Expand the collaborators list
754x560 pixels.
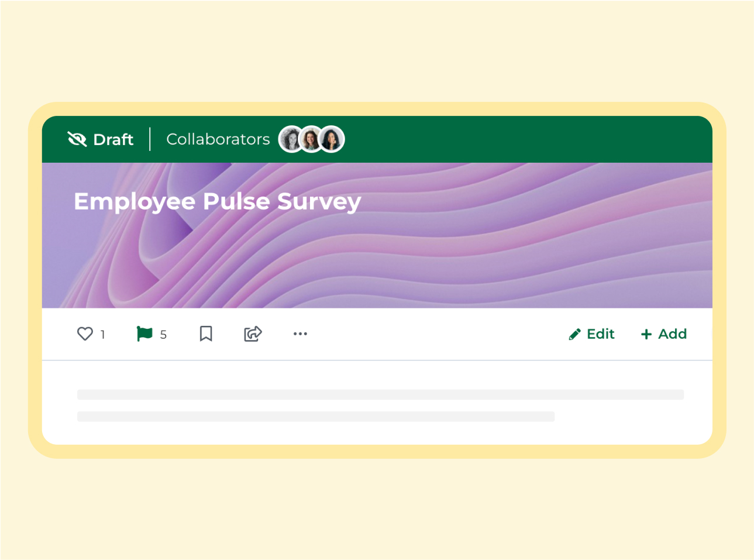311,139
